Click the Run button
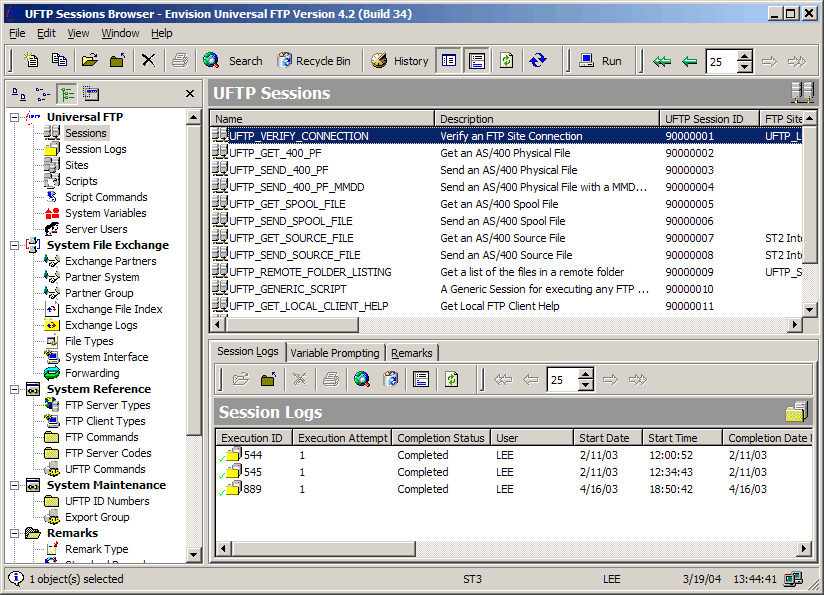824x595 pixels. pos(600,61)
